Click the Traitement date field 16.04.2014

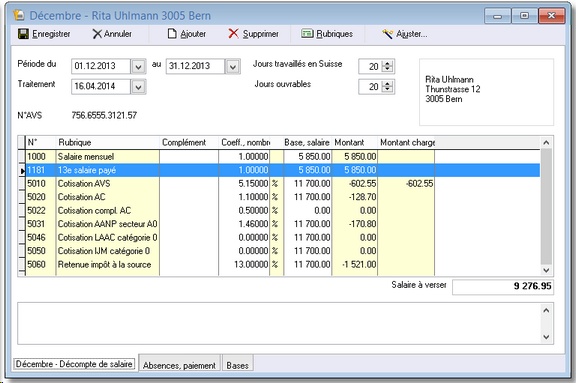tap(101, 87)
